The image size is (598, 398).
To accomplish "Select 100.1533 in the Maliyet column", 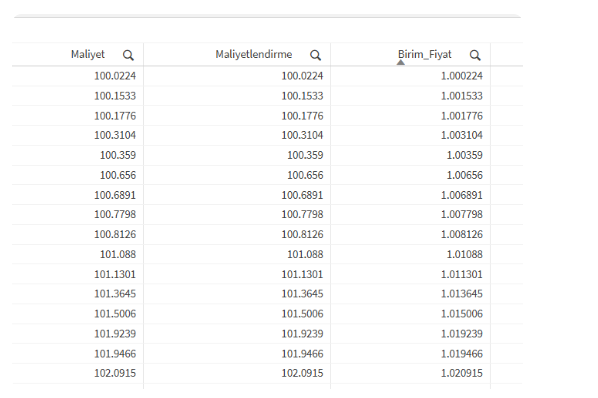I will 115,96.
